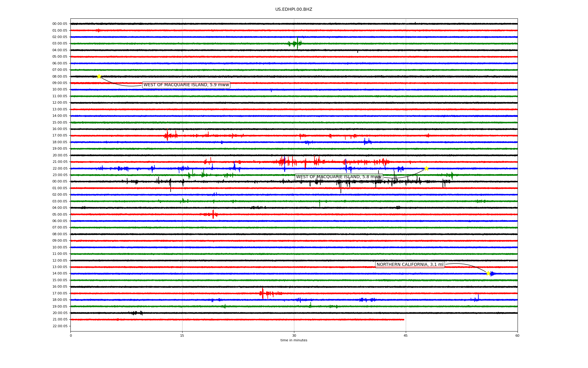Click the 0 tick on the x-axis

tap(71, 335)
